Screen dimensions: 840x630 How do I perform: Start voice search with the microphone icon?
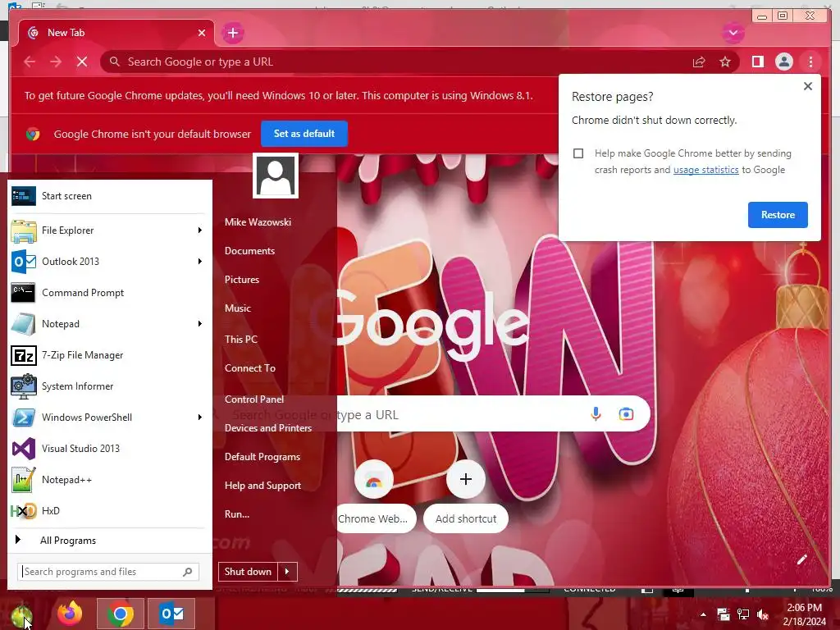coord(596,414)
